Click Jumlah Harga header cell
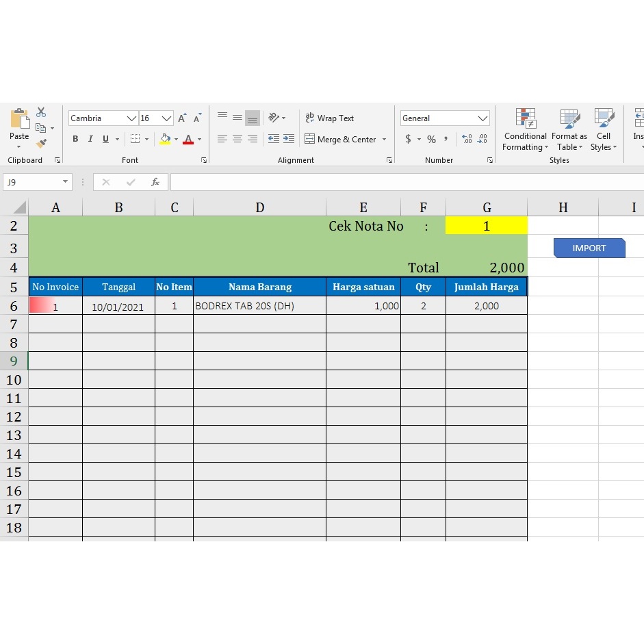The image size is (644, 644). (487, 287)
